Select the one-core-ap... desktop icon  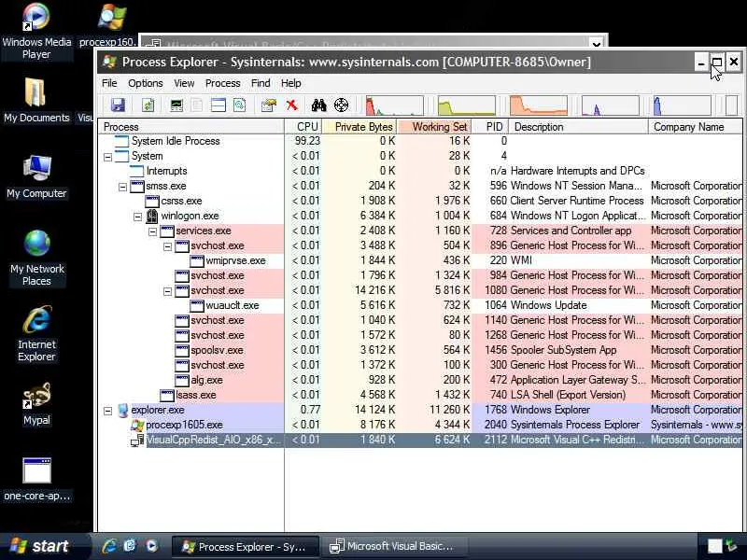[x=36, y=479]
